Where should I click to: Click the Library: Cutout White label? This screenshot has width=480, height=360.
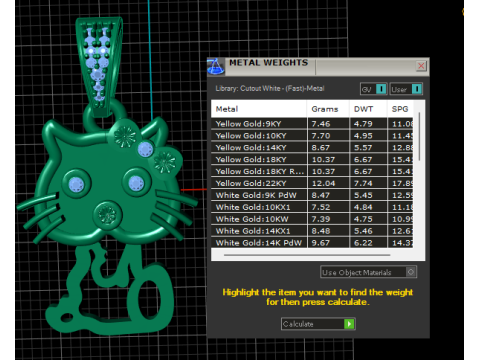(x=270, y=88)
